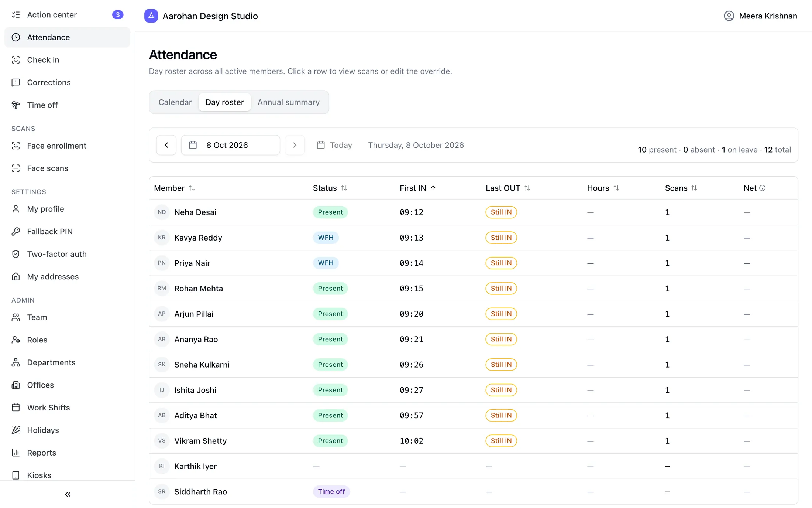Collapse the sidebar with double-chevron
The width and height of the screenshot is (812, 508).
click(x=68, y=494)
